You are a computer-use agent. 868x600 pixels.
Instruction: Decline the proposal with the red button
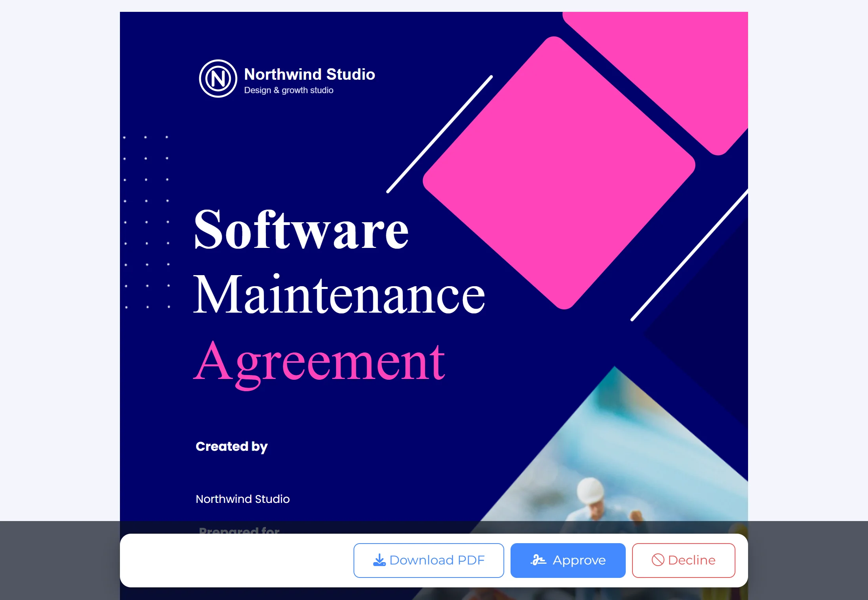coord(683,560)
